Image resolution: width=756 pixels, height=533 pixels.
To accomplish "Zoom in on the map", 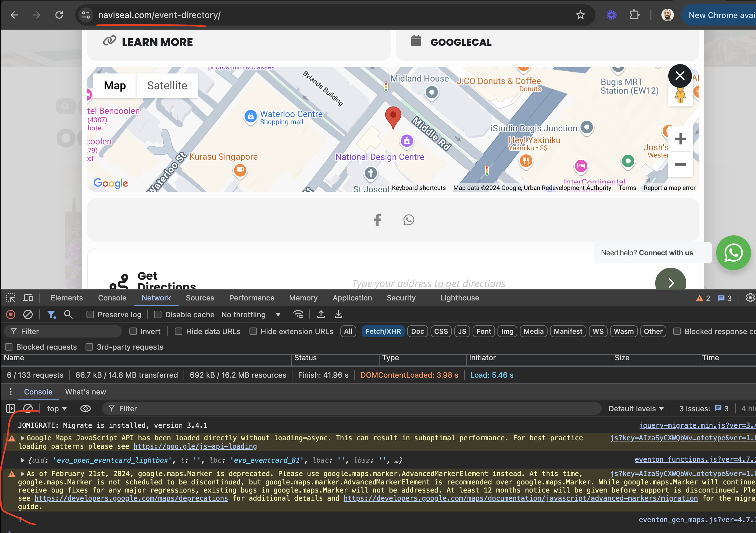I will click(x=680, y=139).
